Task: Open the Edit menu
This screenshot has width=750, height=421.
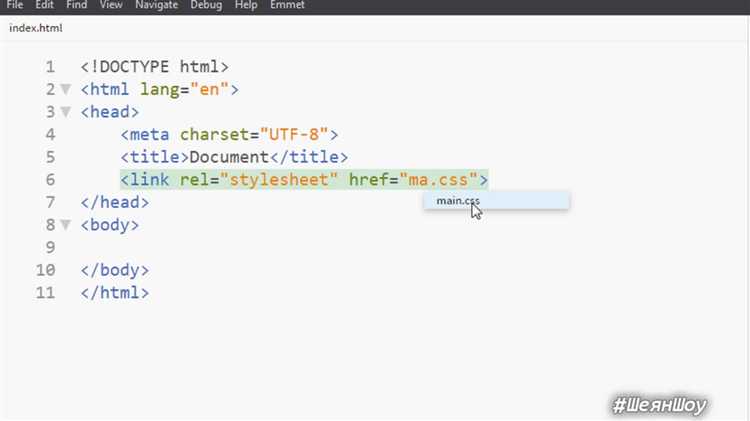Action: pyautogui.click(x=44, y=5)
